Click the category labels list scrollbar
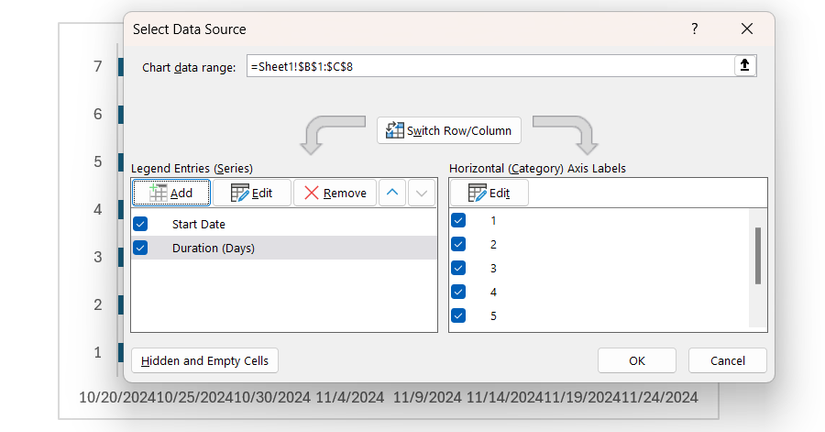Image resolution: width=825 pixels, height=432 pixels. tap(758, 255)
